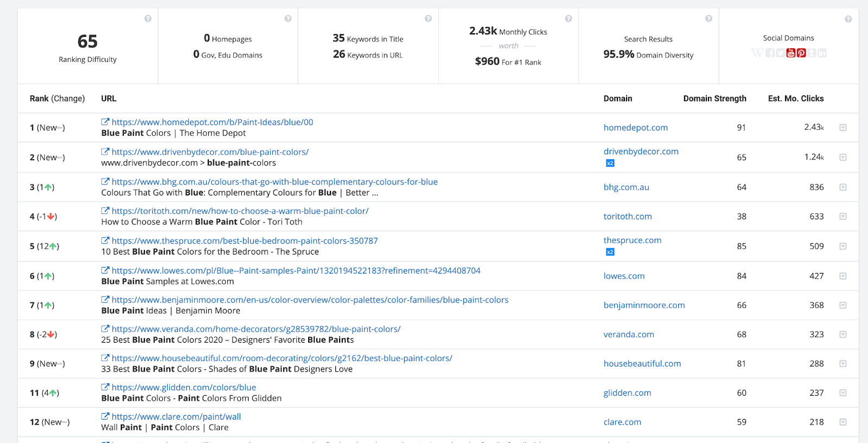The width and height of the screenshot is (868, 443).
Task: Expand the drivenbydecor.com row dropdown arrow
Action: click(x=843, y=157)
